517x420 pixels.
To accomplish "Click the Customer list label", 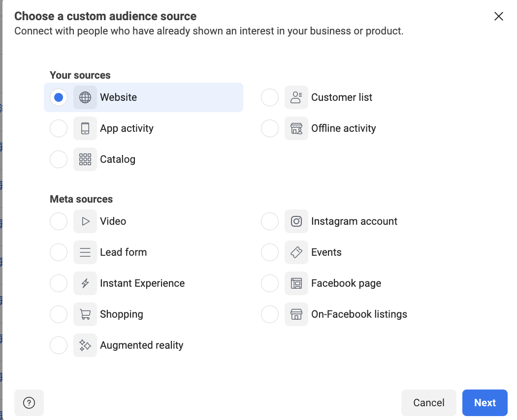I will click(342, 97).
